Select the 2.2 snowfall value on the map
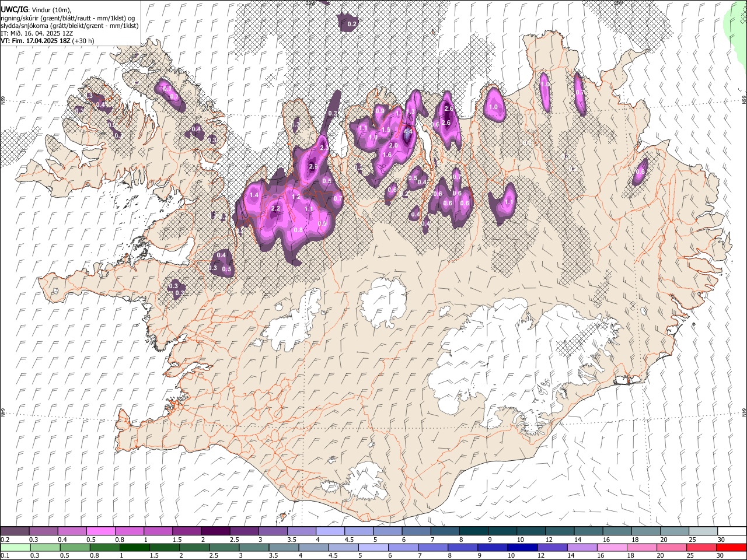This screenshot has height=560, width=747. tap(276, 208)
